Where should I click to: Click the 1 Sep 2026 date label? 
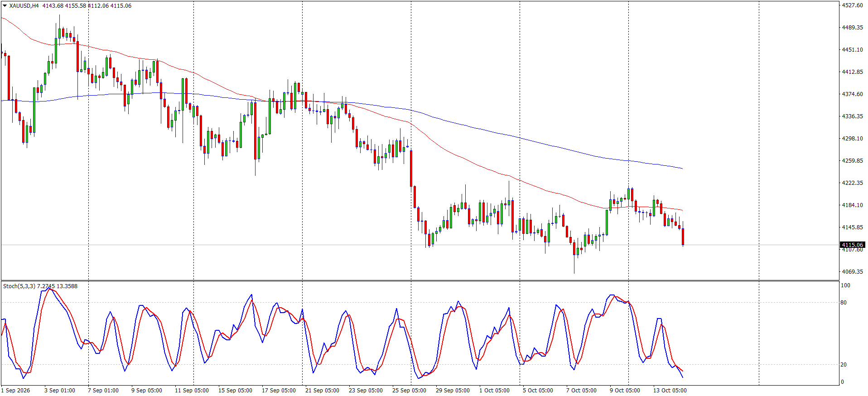click(15, 391)
